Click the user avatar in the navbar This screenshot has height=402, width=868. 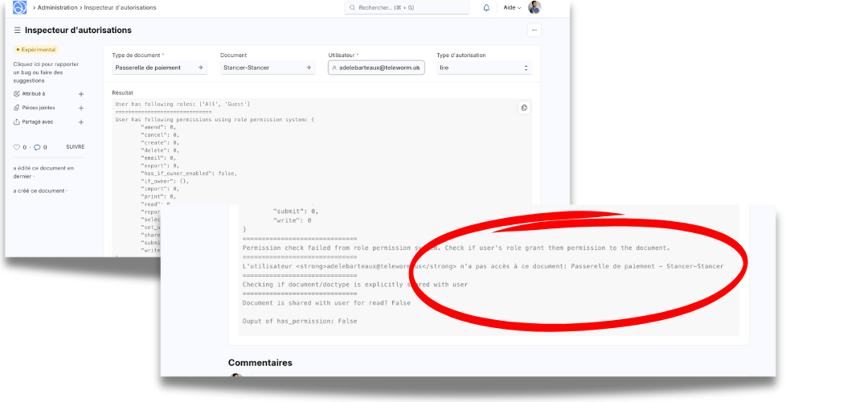pos(534,7)
